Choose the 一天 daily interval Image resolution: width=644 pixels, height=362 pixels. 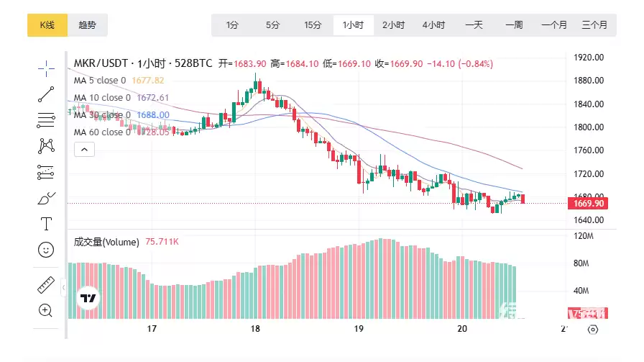pos(474,25)
